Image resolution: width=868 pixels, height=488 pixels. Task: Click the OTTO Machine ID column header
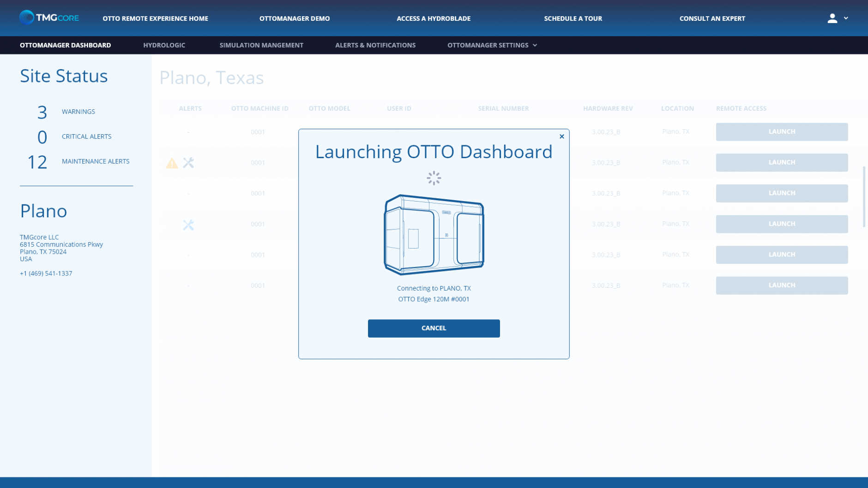point(259,108)
